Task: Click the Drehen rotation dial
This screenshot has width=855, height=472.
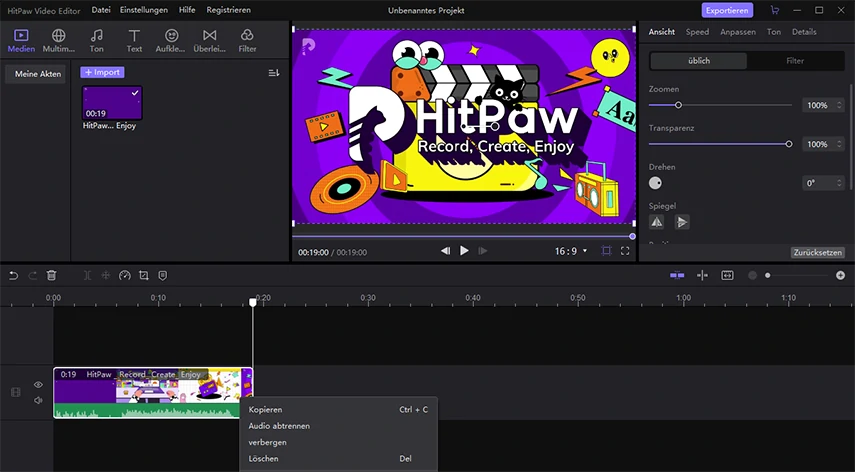Action: (x=655, y=183)
